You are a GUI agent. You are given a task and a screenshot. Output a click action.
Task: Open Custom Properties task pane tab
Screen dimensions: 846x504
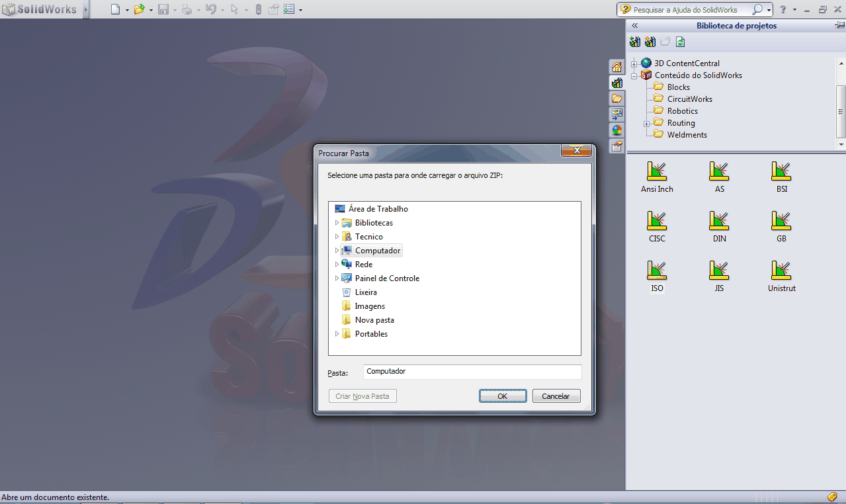616,146
